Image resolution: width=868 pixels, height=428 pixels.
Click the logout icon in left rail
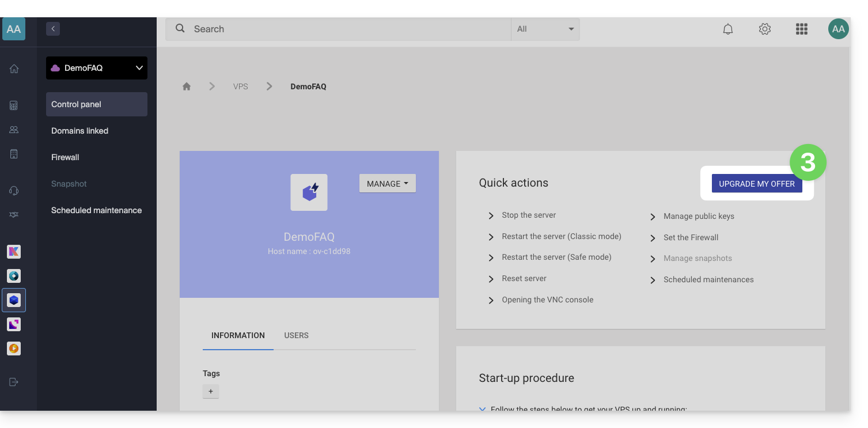[14, 382]
